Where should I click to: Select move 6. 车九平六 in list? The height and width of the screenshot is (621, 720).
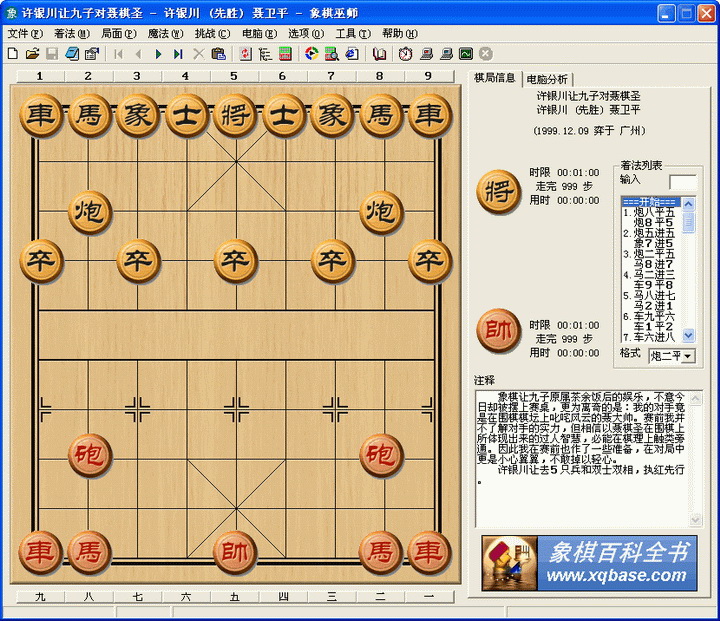(x=649, y=316)
